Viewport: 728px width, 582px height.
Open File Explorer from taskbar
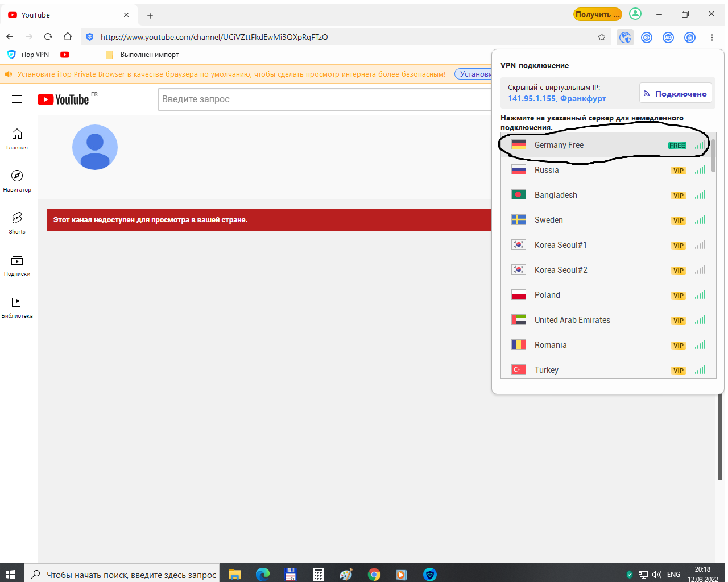[235, 575]
